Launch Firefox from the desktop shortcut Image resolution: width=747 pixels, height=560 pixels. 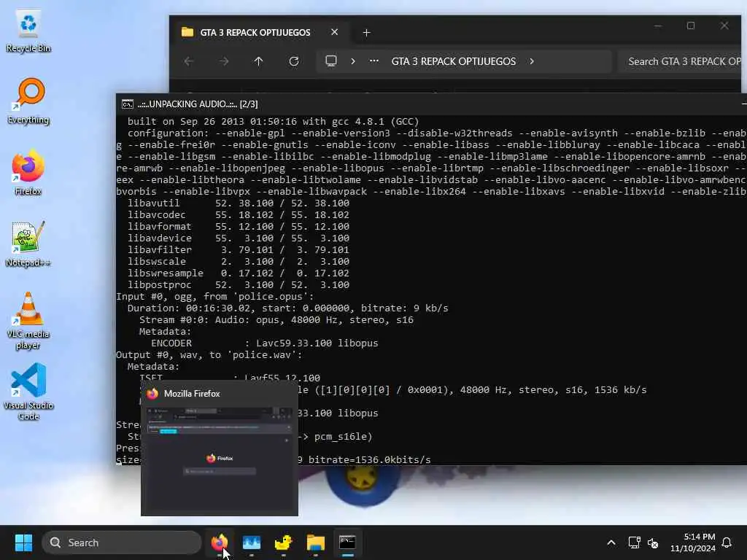28,173
